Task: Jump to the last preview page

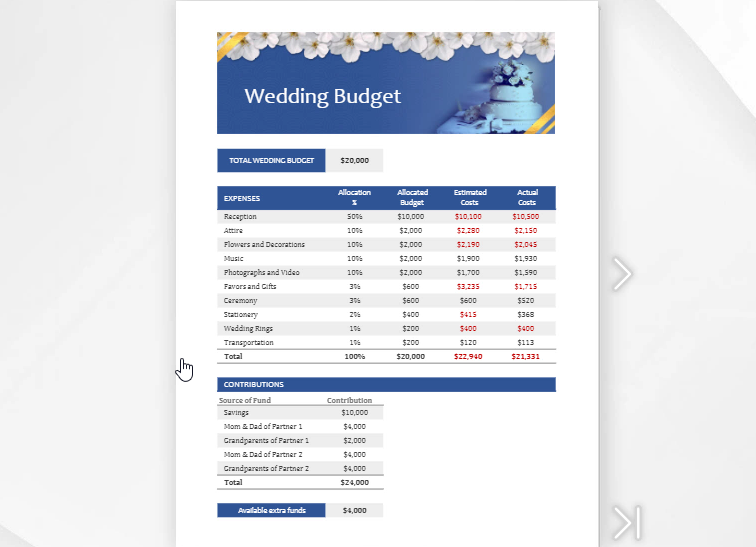Action: pos(626,522)
